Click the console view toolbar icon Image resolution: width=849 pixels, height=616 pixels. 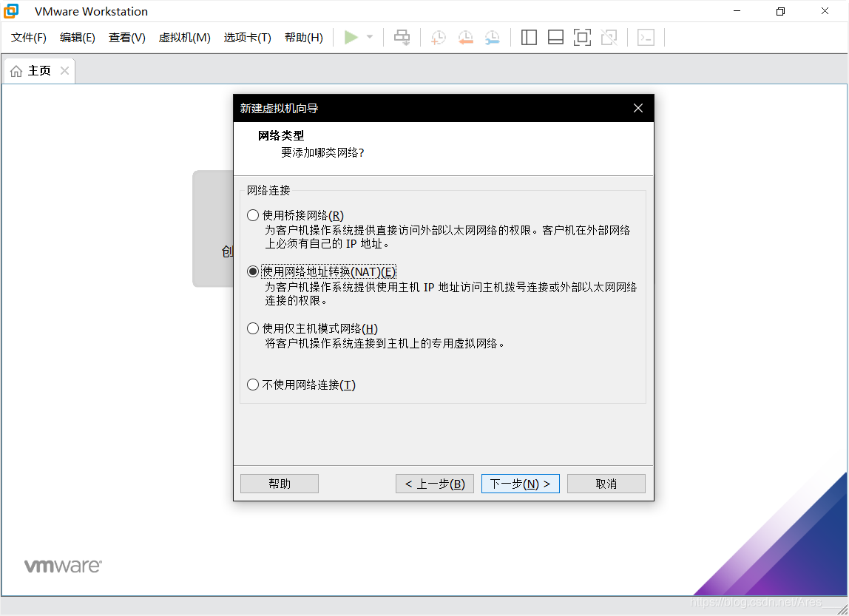(x=646, y=38)
